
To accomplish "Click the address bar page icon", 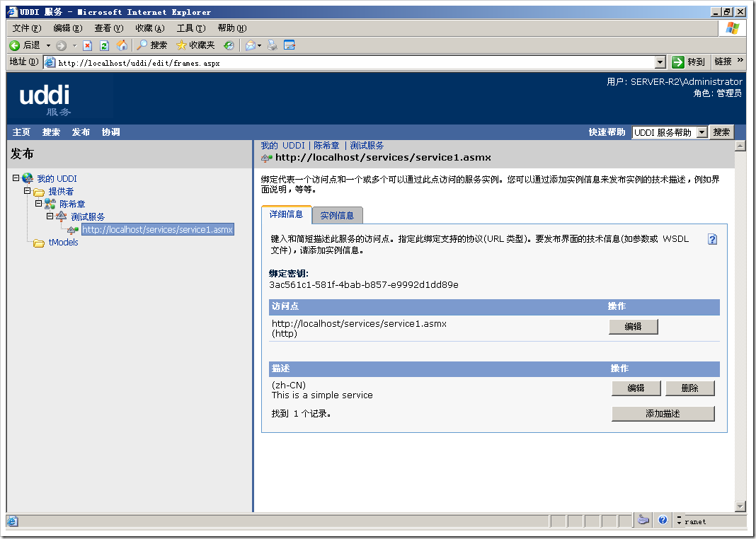I will pyautogui.click(x=49, y=62).
